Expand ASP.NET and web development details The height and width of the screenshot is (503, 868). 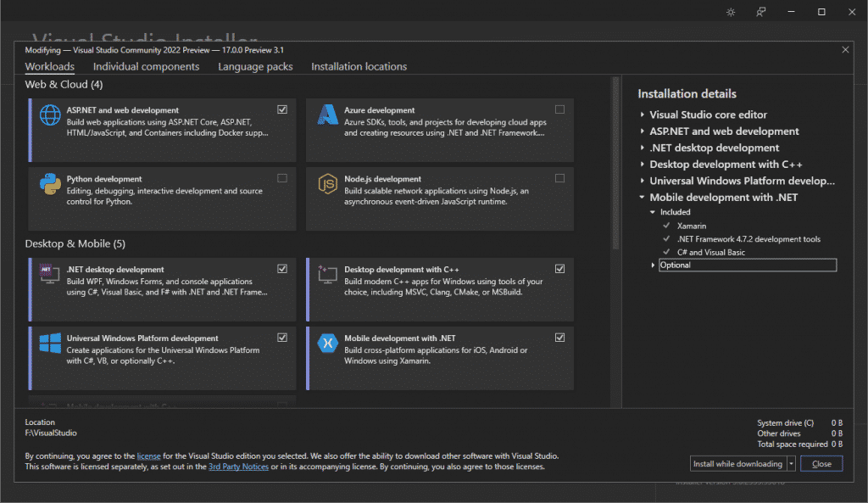click(643, 131)
